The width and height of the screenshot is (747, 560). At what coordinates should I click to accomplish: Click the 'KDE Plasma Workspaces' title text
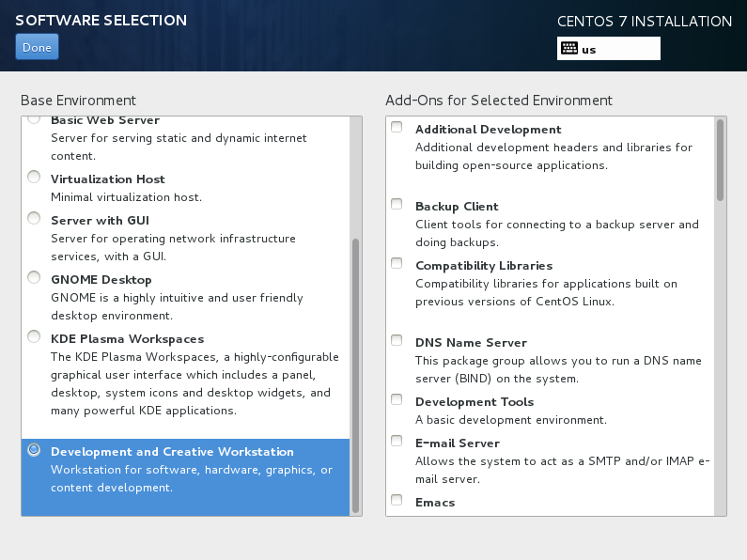point(127,339)
